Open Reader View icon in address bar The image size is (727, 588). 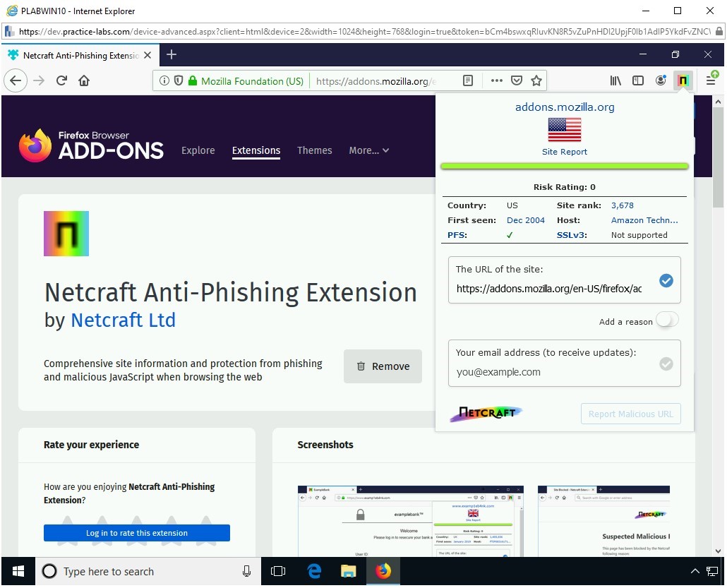pyautogui.click(x=468, y=80)
